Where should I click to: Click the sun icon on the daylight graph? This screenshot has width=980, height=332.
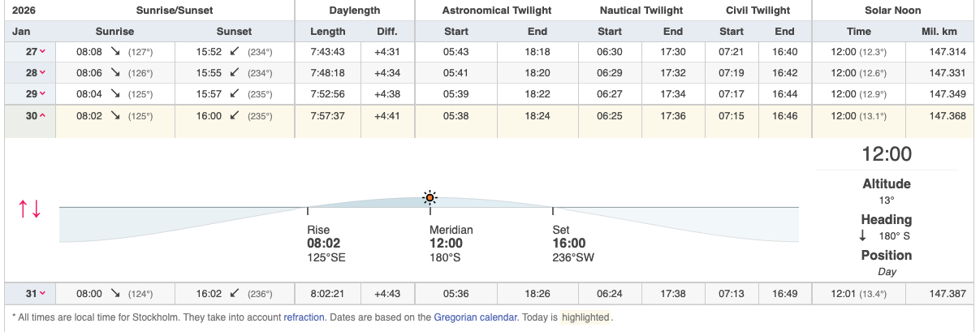[x=430, y=197]
